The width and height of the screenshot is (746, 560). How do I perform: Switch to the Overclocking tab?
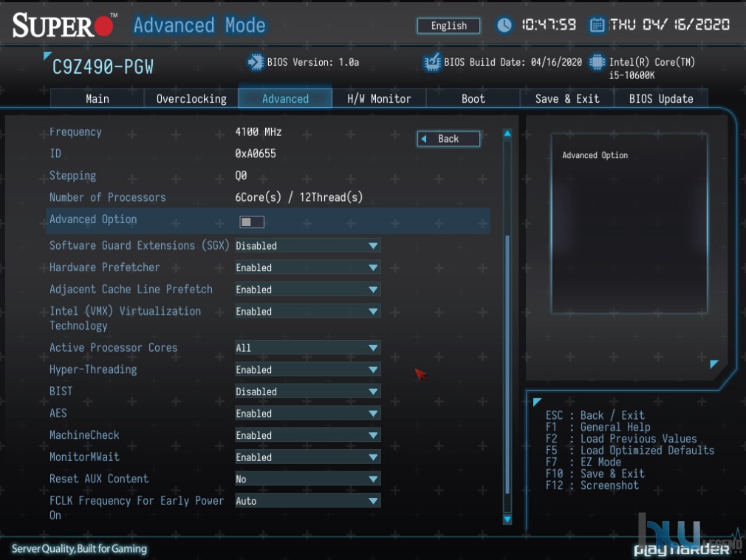[191, 98]
